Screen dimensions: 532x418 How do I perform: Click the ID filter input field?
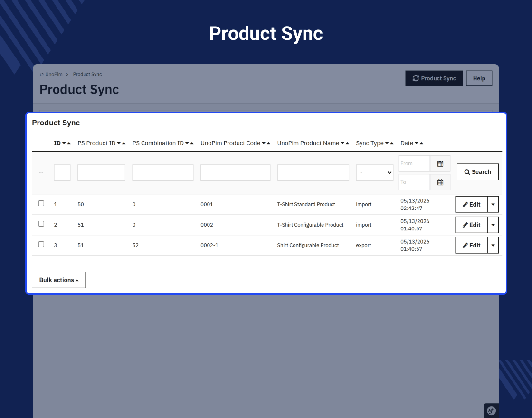click(62, 173)
